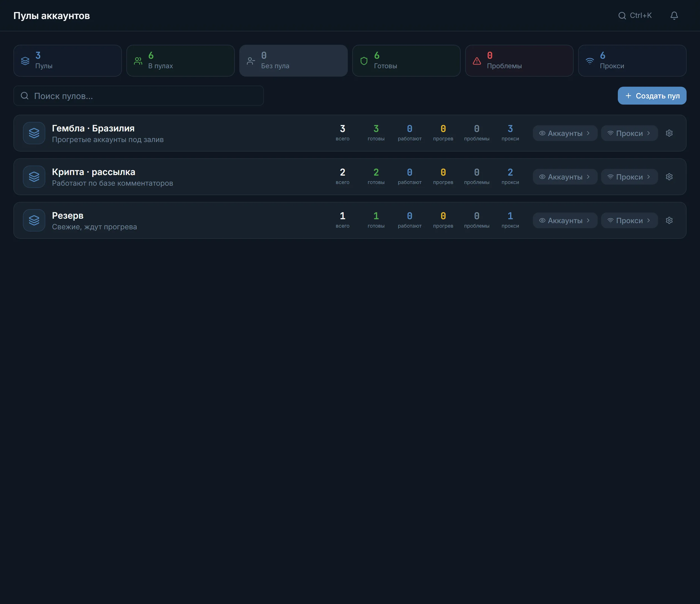Expand chevron on Гембла Аккаунты button
Image resolution: width=700 pixels, height=604 pixels.
click(588, 133)
